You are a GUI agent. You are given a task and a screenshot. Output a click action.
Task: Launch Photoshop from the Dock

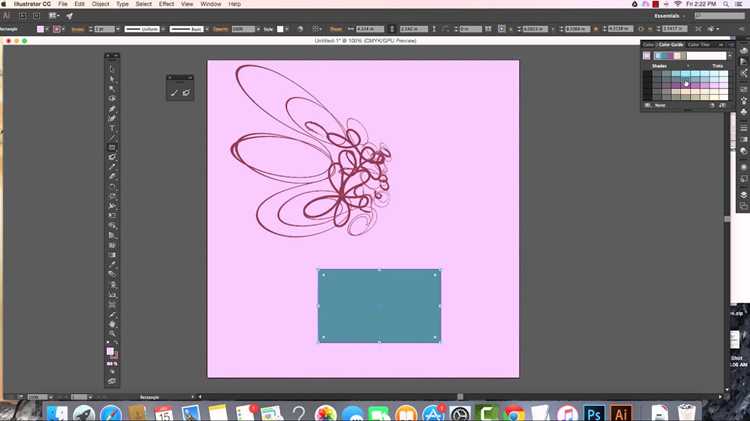pos(594,413)
